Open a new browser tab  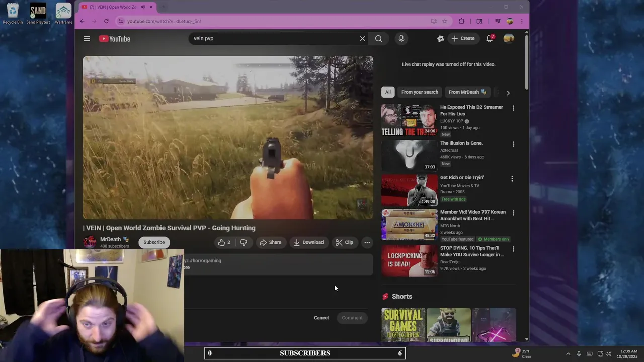coord(163,7)
